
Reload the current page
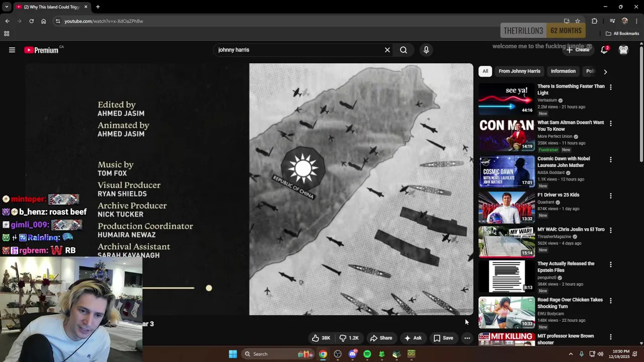(31, 21)
